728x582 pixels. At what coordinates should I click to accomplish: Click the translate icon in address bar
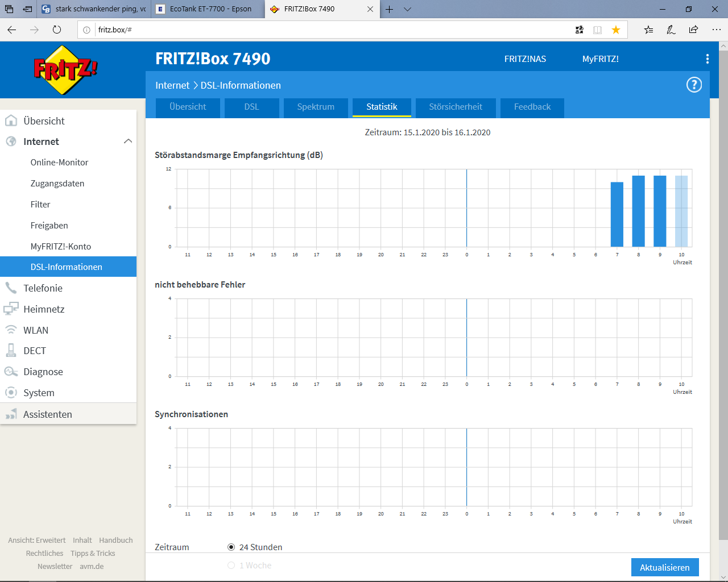click(579, 30)
